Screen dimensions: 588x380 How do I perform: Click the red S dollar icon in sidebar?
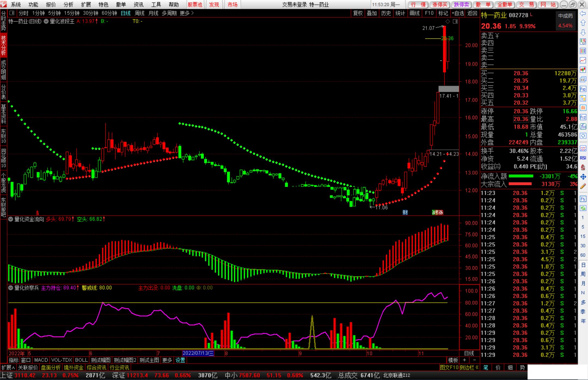pyautogui.click(x=583, y=168)
